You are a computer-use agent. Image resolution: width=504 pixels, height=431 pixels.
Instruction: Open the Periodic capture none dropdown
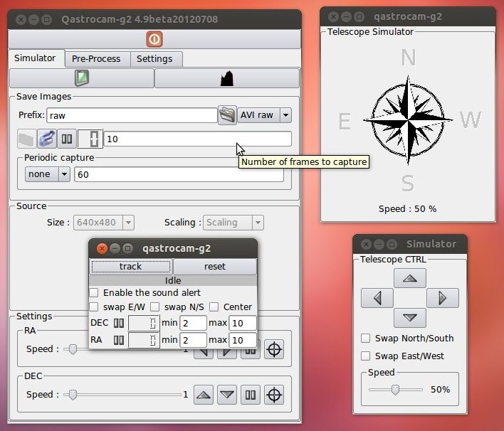click(x=48, y=174)
